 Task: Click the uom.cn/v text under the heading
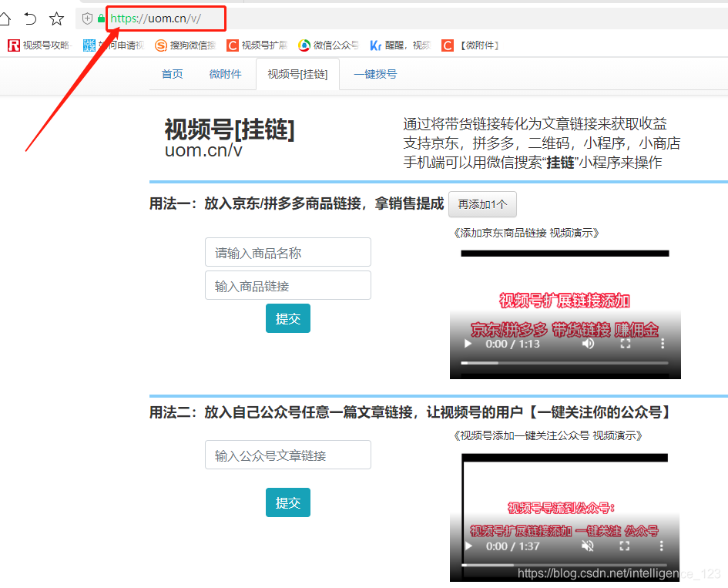(x=203, y=150)
